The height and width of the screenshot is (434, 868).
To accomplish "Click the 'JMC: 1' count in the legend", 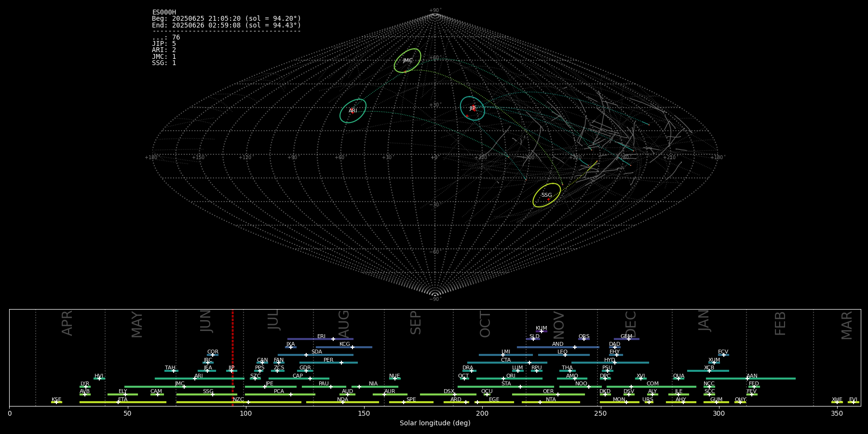I will [164, 56].
